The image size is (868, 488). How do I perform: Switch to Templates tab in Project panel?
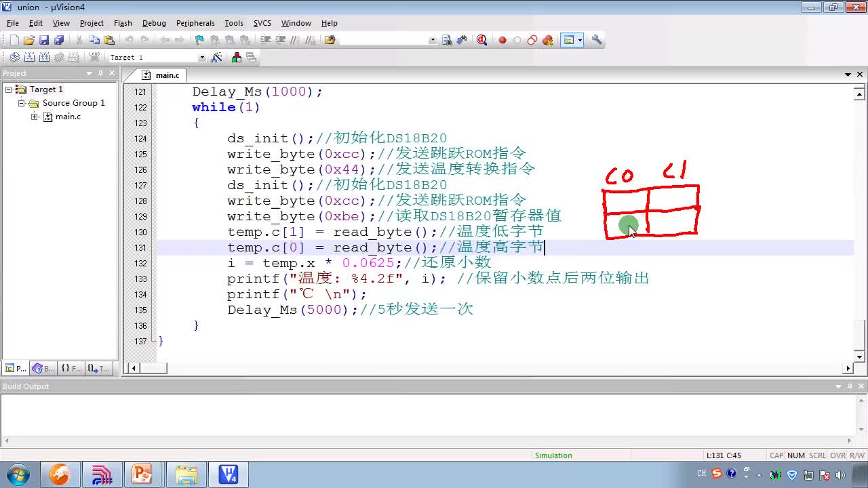click(x=98, y=369)
